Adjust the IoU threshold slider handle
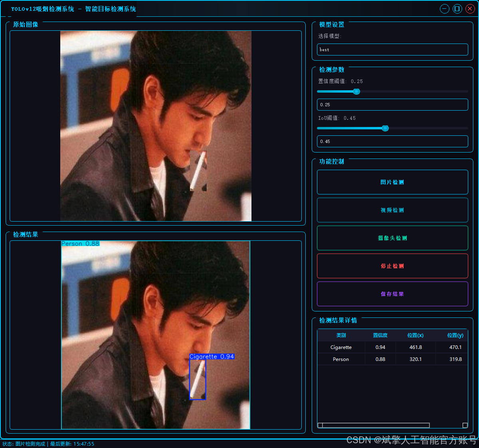 coord(385,128)
